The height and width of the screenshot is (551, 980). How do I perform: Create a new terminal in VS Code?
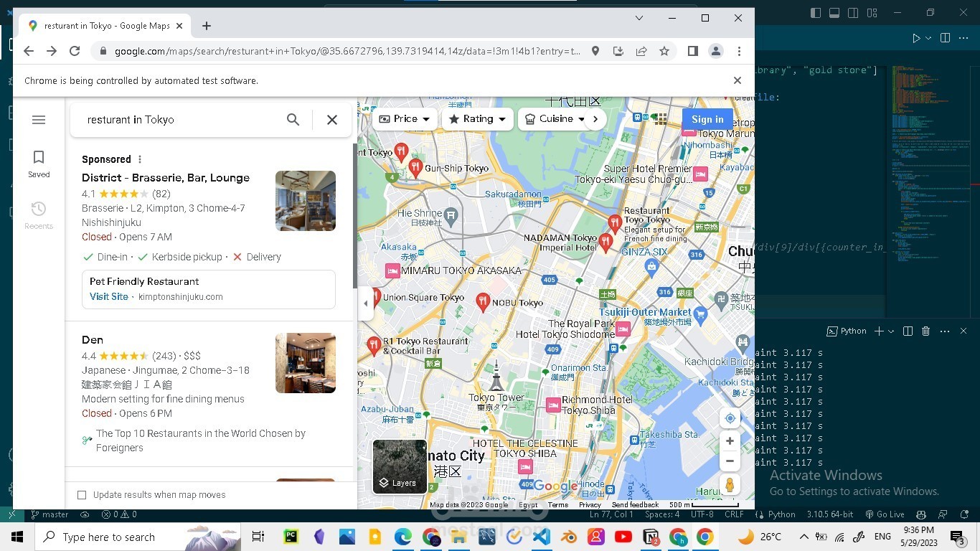(879, 331)
